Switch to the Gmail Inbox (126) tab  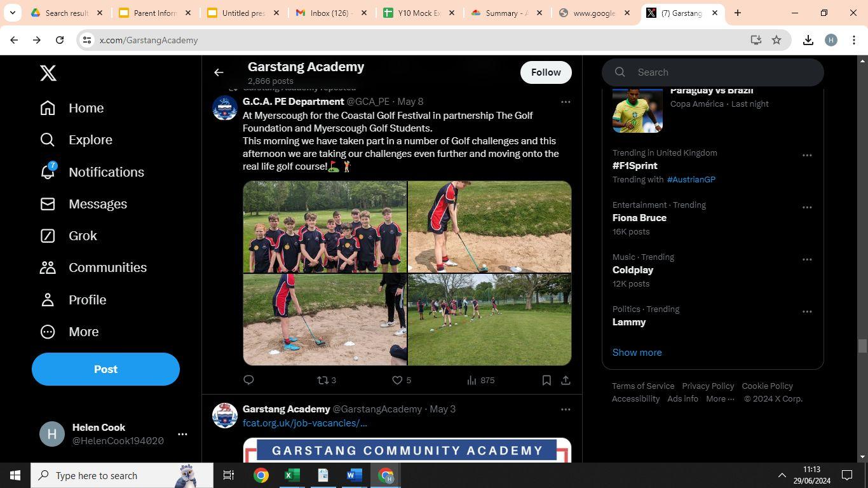coord(332,13)
